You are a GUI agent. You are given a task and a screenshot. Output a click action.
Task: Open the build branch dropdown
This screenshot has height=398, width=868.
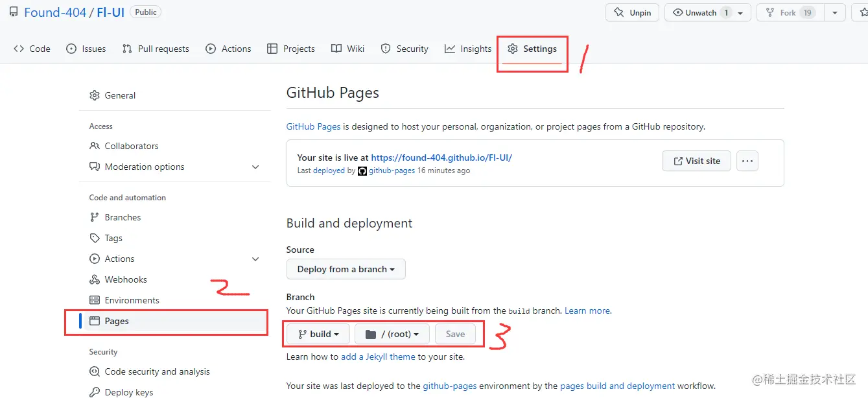click(318, 334)
